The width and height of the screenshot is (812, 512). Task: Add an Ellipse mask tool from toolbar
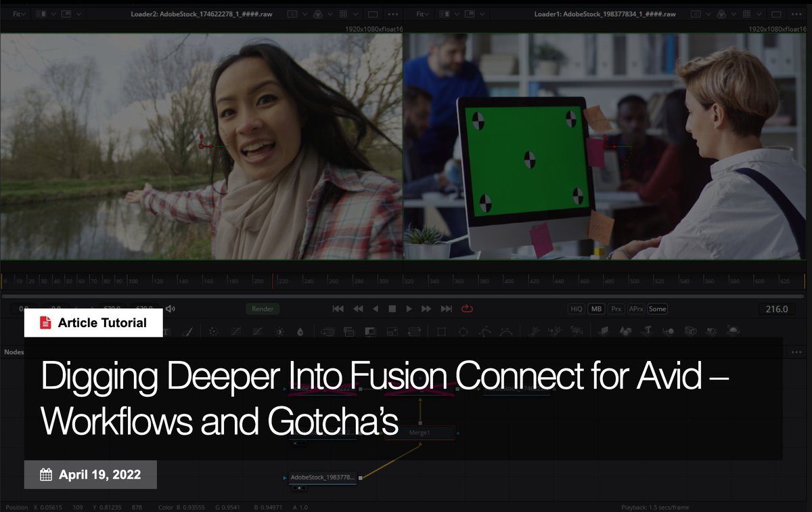click(463, 331)
